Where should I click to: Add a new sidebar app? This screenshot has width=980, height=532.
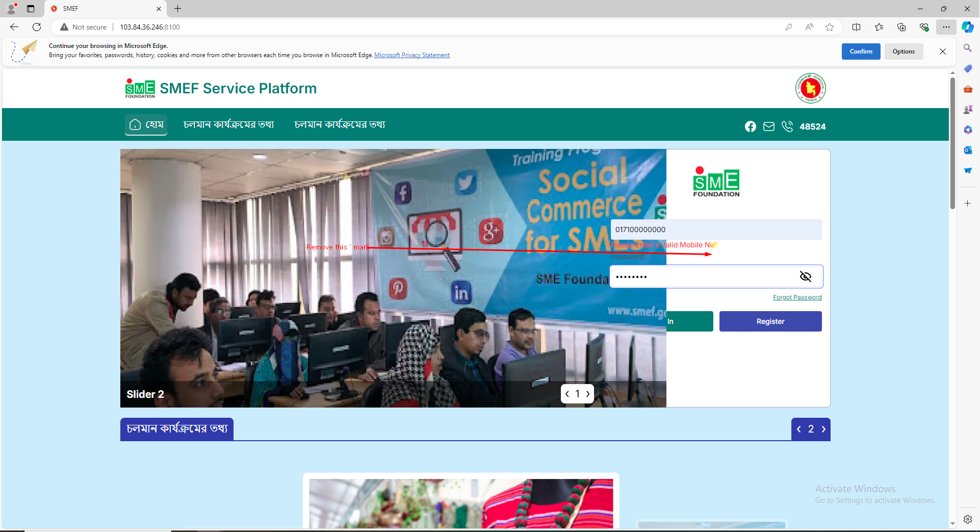[968, 203]
